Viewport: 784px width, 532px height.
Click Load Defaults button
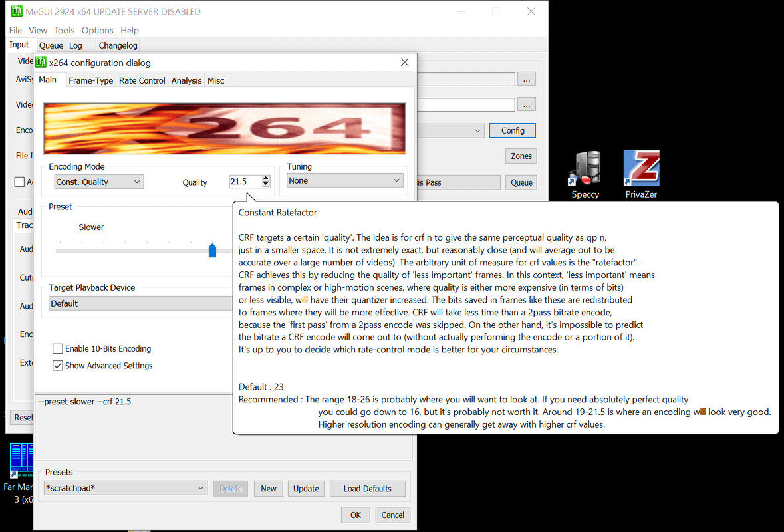coord(368,489)
